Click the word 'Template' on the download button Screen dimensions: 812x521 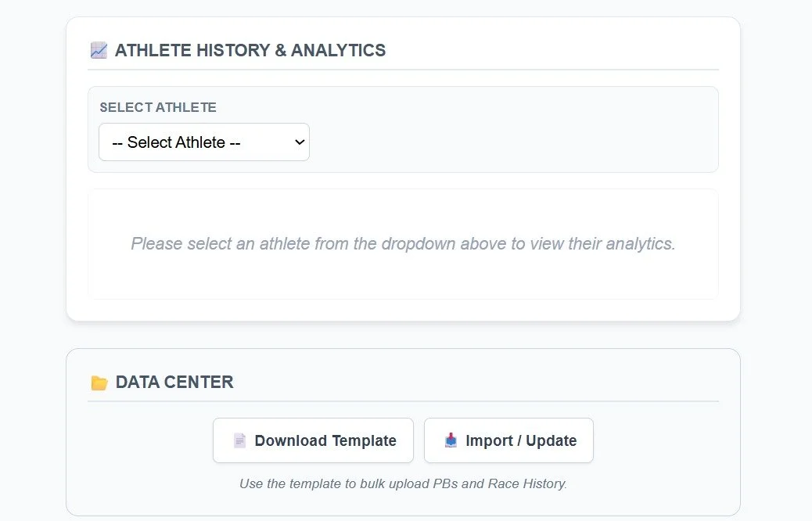pyautogui.click(x=361, y=440)
